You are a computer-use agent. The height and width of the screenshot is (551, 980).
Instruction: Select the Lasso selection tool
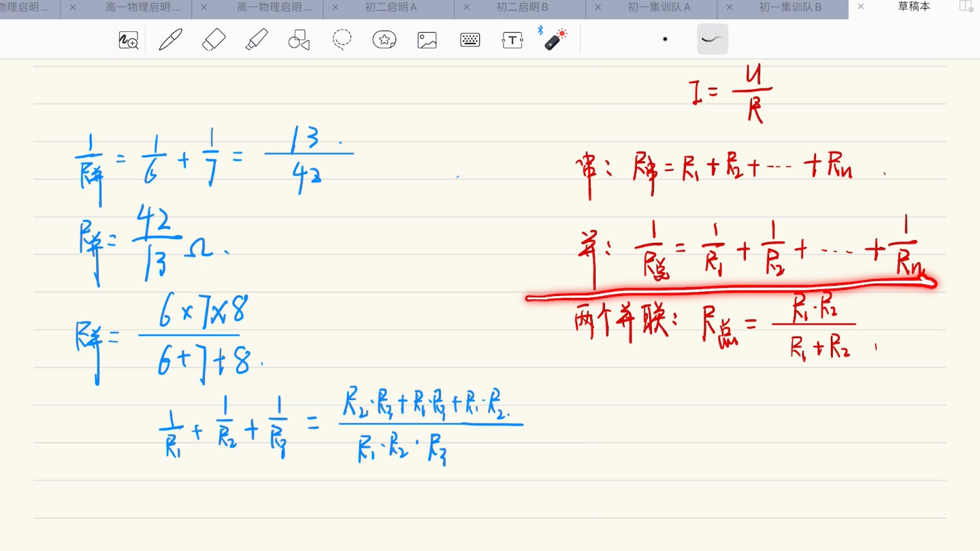342,39
